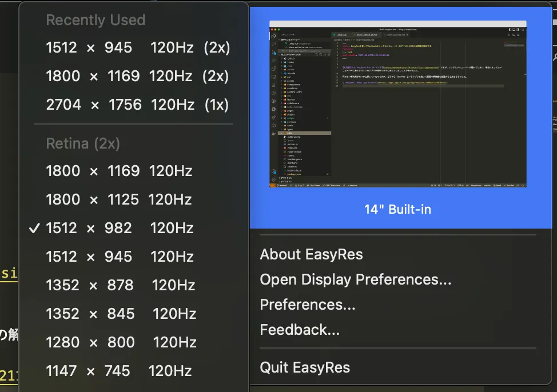Select 1512 × 945 (2x) under Recently Used
The image size is (557, 392).
pyautogui.click(x=137, y=47)
